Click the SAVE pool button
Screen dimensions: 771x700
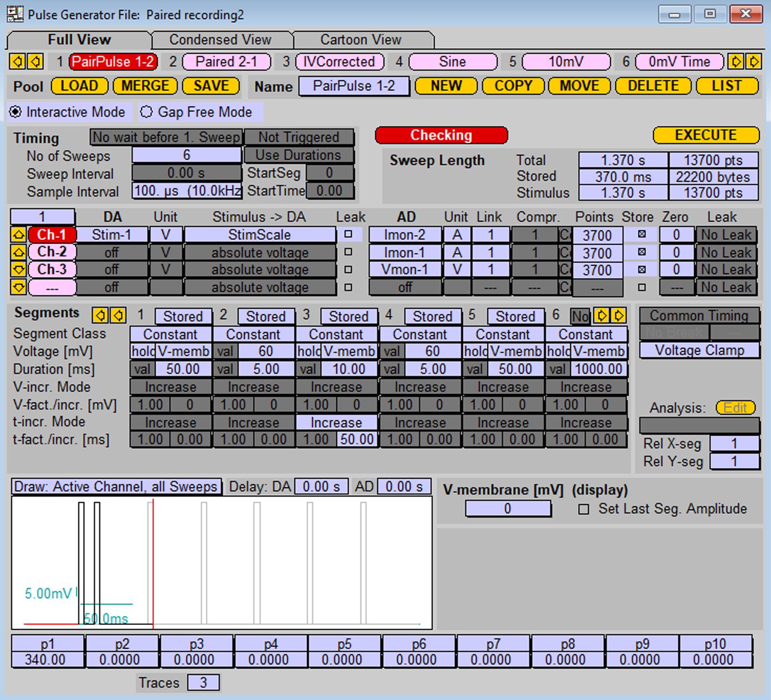tap(211, 86)
